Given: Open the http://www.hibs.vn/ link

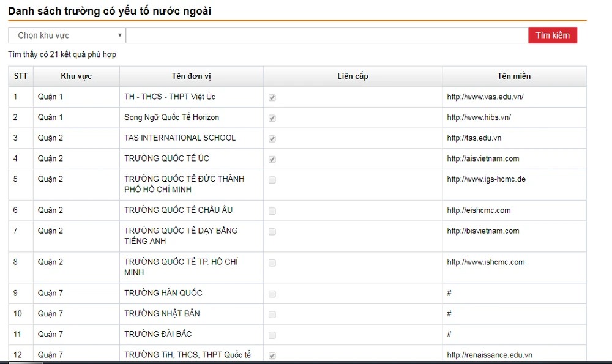Looking at the screenshot, I should [479, 117].
